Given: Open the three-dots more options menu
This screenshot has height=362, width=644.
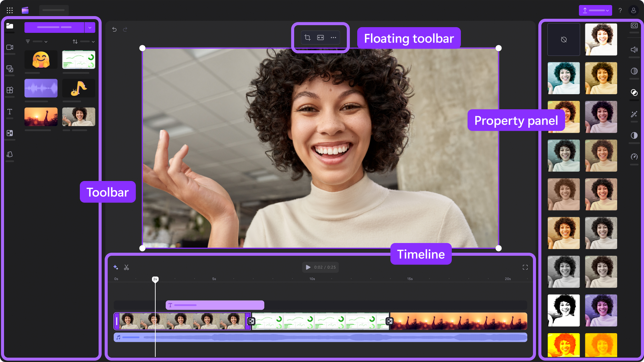Looking at the screenshot, I should coord(333,38).
